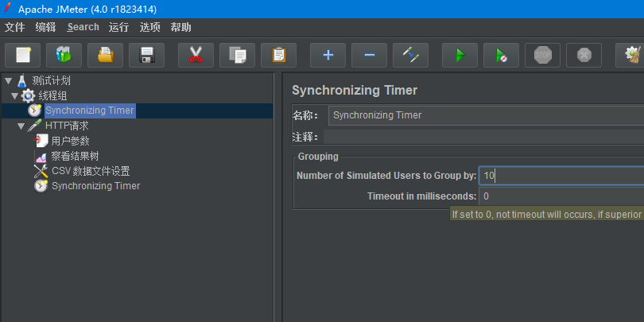
Task: Select 线程组 in the tree
Action: click(52, 96)
